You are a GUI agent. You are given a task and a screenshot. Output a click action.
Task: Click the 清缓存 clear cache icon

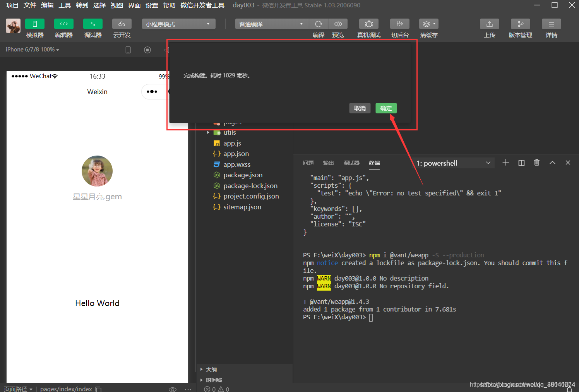[429, 24]
